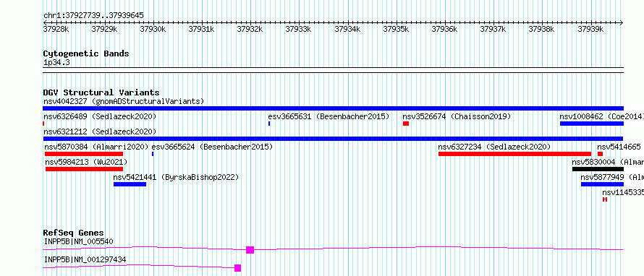This screenshot has height=276, width=644.
Task: Click the nsv4042327 gnomADStructuralVariants label
Action: pyautogui.click(x=124, y=101)
